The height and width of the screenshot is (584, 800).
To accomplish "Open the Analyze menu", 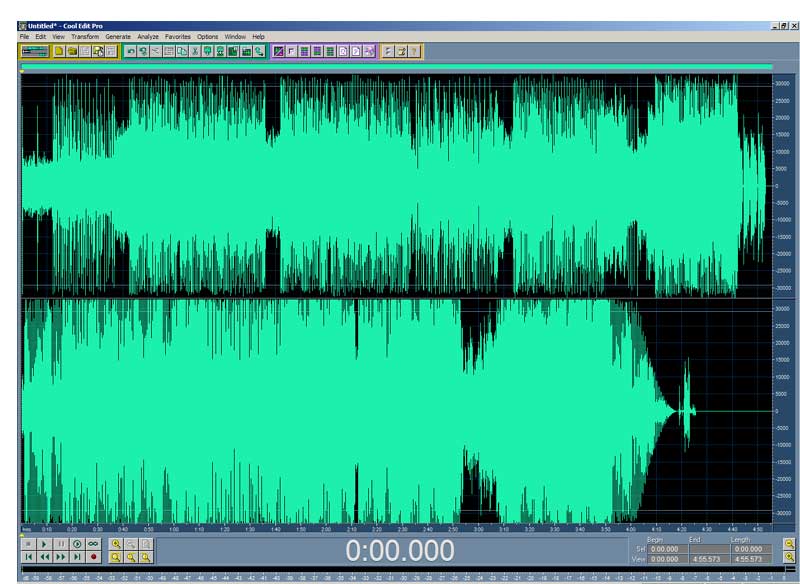I will [148, 37].
